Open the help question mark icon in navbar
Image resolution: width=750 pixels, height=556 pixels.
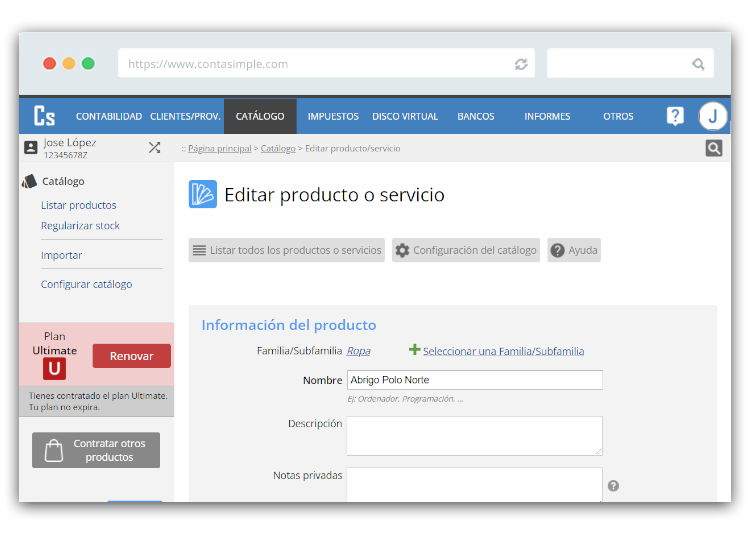(675, 116)
